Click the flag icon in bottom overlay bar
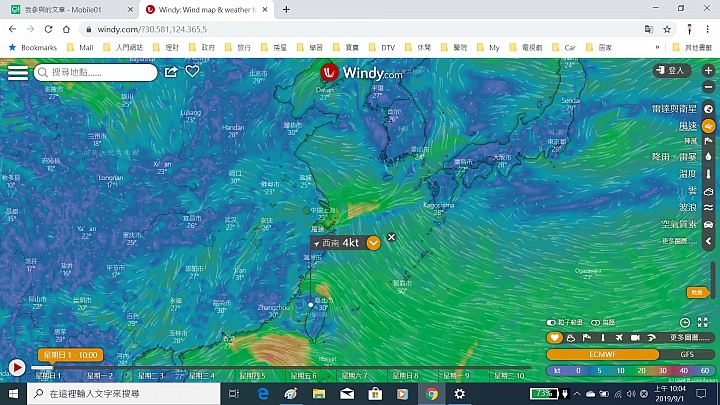 587,338
